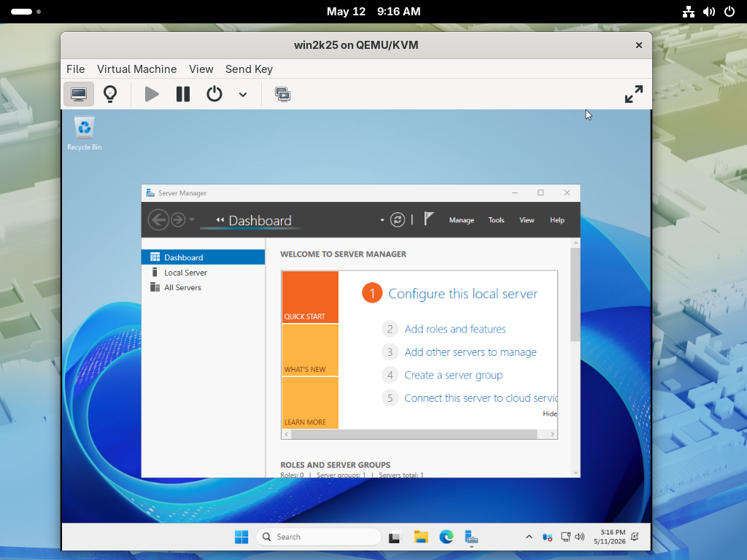This screenshot has width=747, height=560.
Task: Click Server Manager taskbar icon
Action: pos(472,537)
